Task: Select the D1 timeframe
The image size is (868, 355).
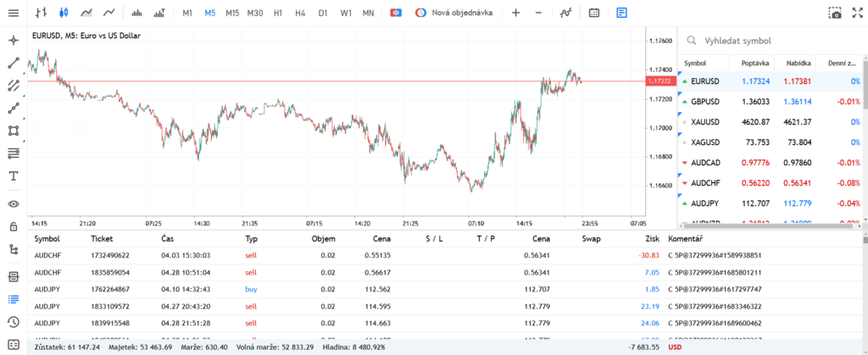Action: click(x=323, y=13)
